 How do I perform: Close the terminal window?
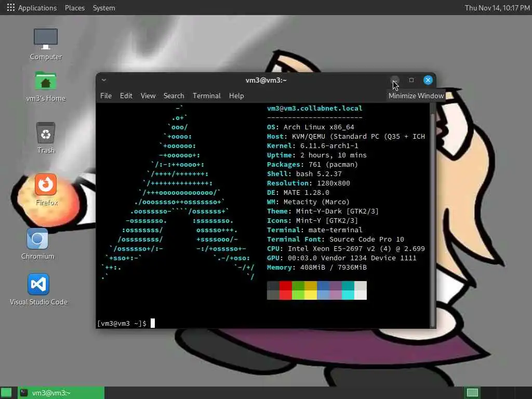(428, 80)
